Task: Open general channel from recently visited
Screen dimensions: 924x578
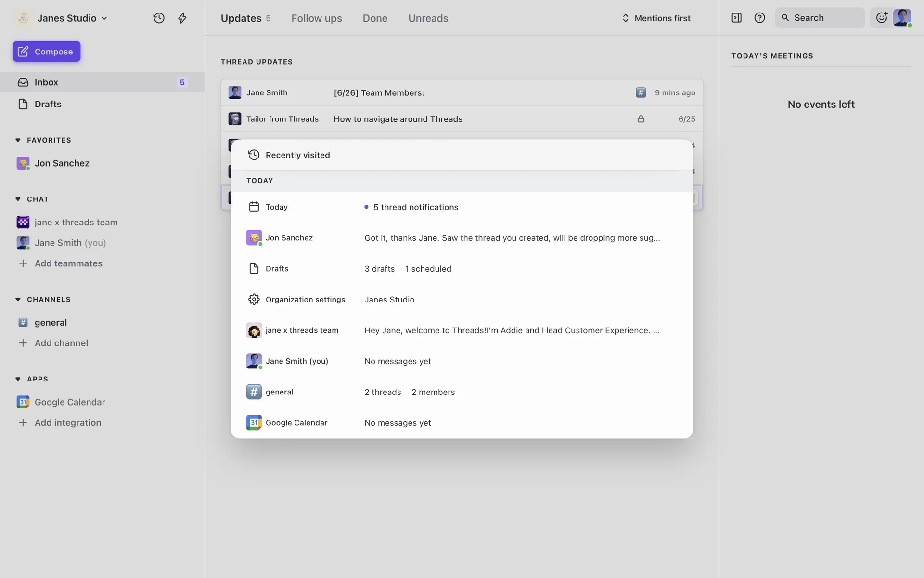Action: (279, 392)
